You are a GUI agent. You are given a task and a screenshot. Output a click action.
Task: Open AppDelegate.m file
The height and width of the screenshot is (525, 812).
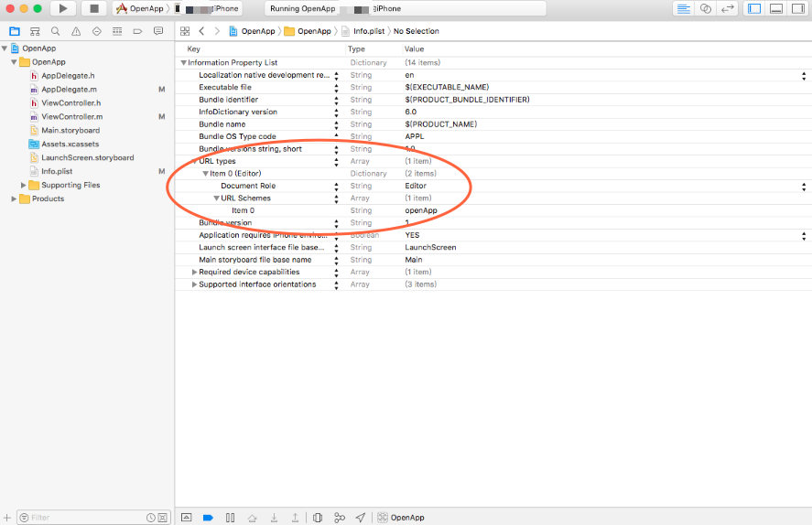69,90
